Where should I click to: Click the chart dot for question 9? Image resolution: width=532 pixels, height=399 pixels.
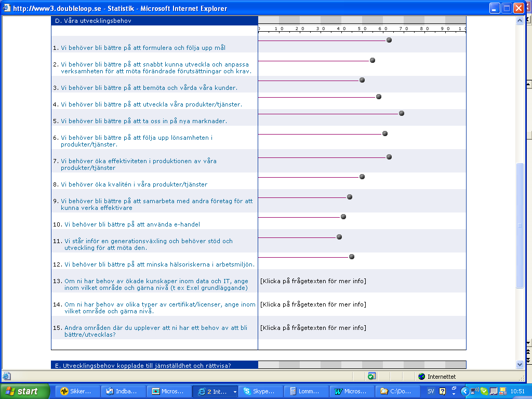point(350,197)
